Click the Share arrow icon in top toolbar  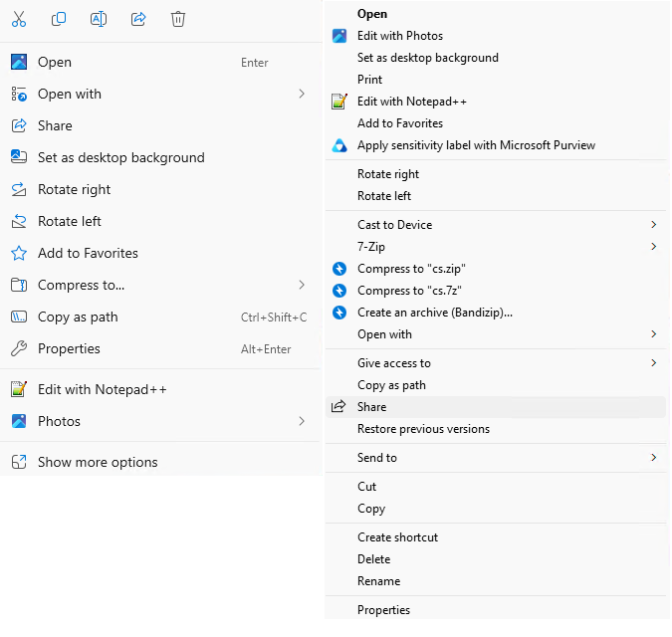138,19
